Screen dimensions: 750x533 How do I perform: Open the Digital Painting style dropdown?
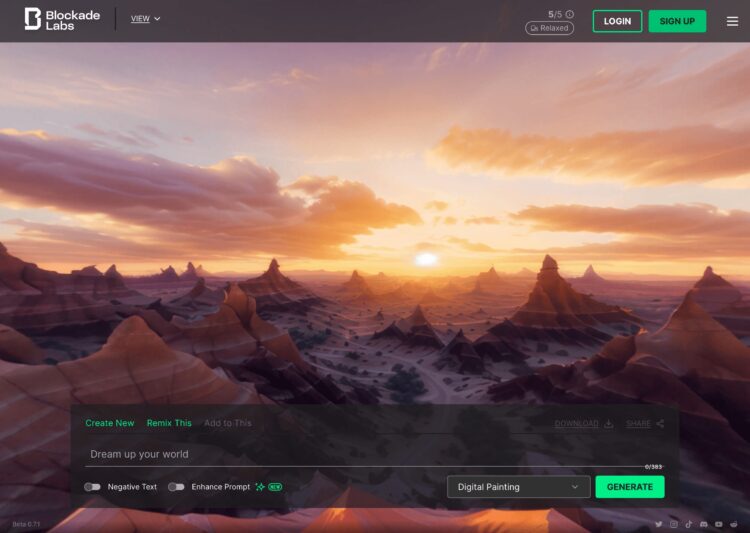tap(518, 487)
